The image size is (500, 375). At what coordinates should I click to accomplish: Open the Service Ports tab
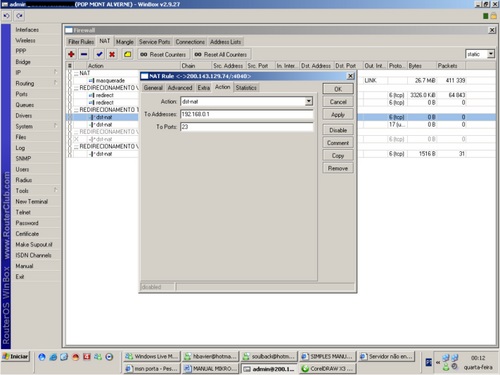(x=154, y=42)
